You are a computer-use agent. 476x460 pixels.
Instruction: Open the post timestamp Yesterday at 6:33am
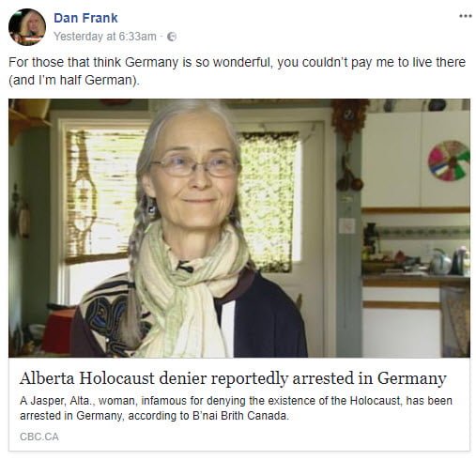point(105,37)
